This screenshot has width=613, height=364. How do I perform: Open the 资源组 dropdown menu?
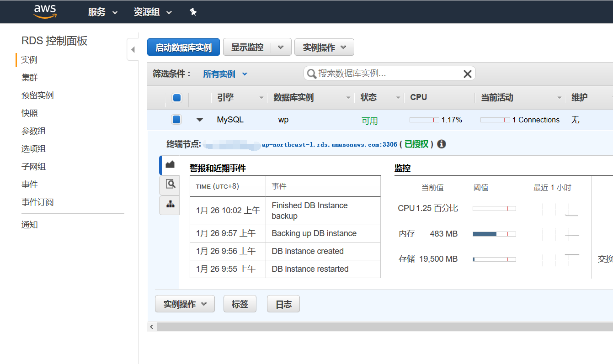(x=153, y=12)
